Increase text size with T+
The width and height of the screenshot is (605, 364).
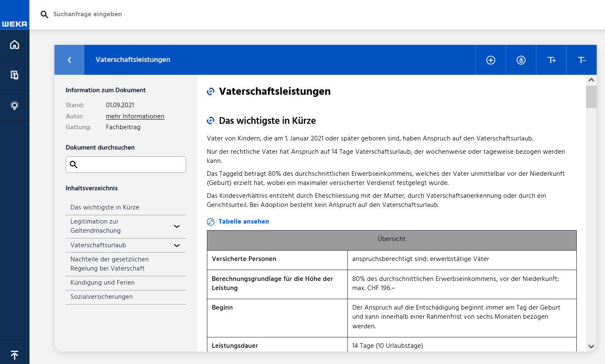[x=551, y=60]
